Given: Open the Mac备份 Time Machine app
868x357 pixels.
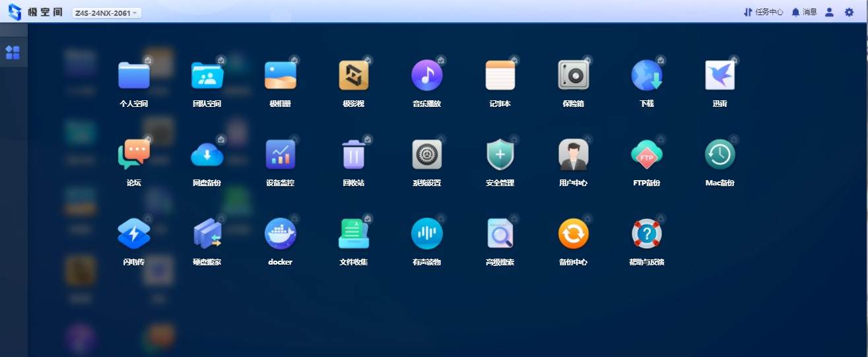Looking at the screenshot, I should coord(719,154).
